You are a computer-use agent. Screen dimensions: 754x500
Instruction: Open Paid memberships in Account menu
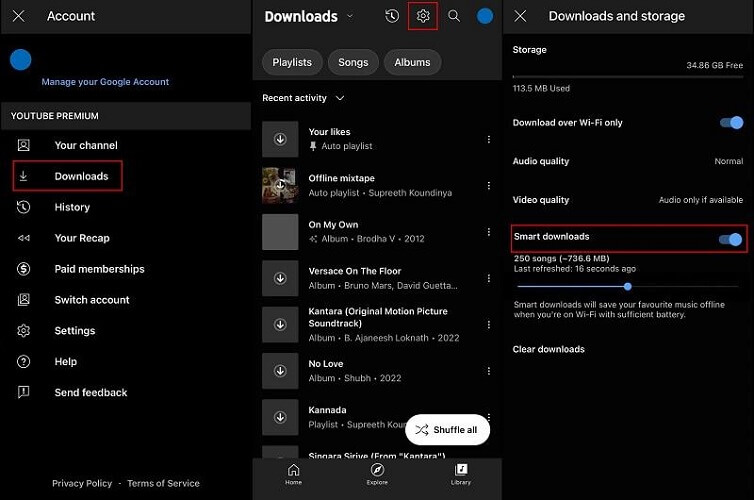pyautogui.click(x=99, y=269)
